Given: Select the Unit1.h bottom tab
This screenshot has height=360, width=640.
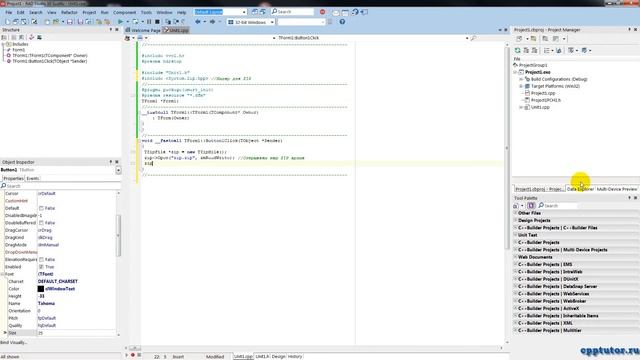Looking at the screenshot, I should click(x=262, y=356).
